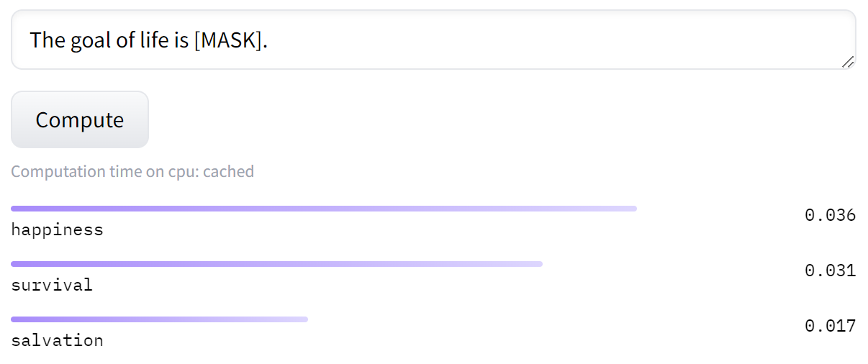868x364 pixels.
Task: Click the happiness probability bar
Action: click(324, 209)
